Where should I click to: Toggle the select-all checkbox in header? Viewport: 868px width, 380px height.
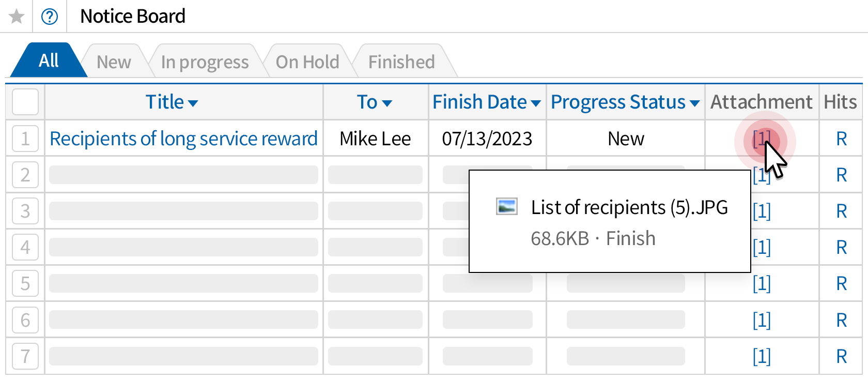[x=25, y=102]
